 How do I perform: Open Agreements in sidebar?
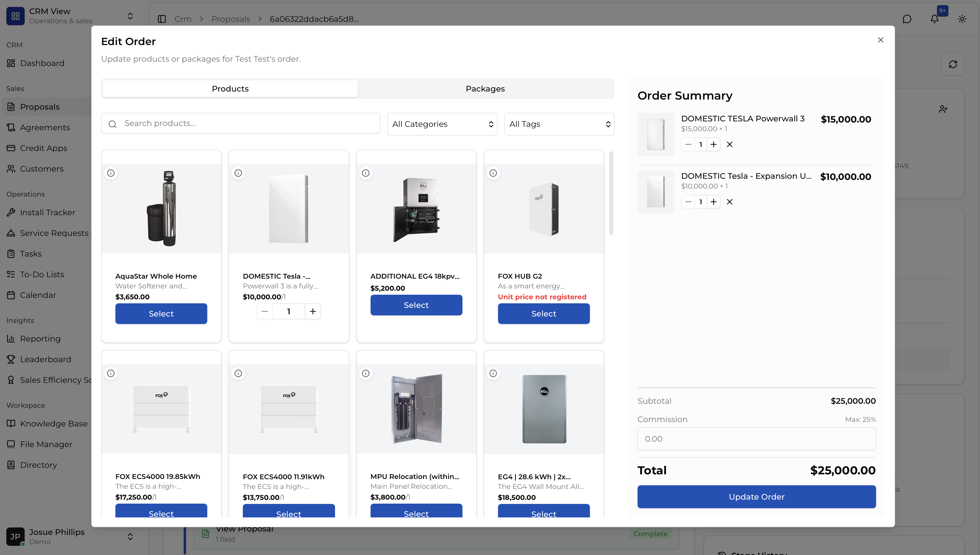[x=46, y=127]
